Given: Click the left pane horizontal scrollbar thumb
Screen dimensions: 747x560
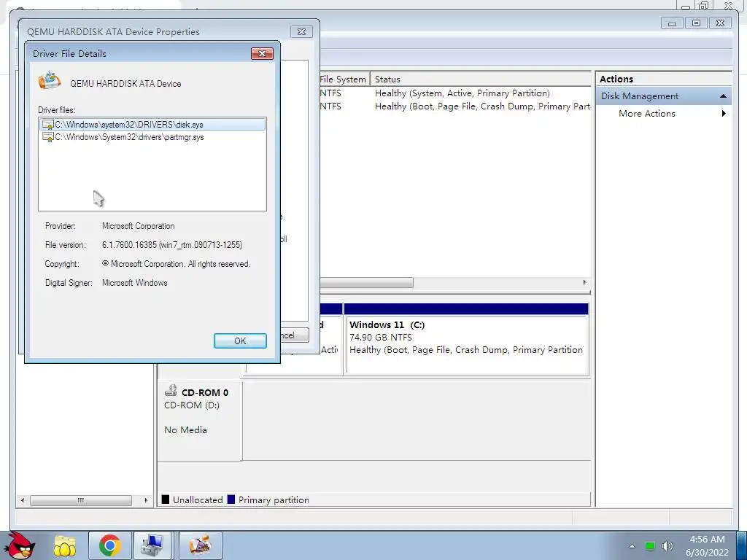Looking at the screenshot, I should tap(81, 500).
